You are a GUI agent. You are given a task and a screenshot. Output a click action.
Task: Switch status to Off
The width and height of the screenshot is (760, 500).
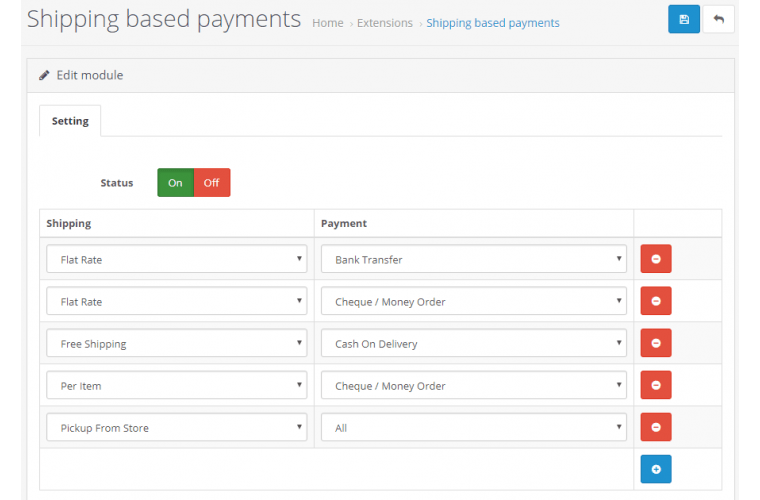pos(212,183)
